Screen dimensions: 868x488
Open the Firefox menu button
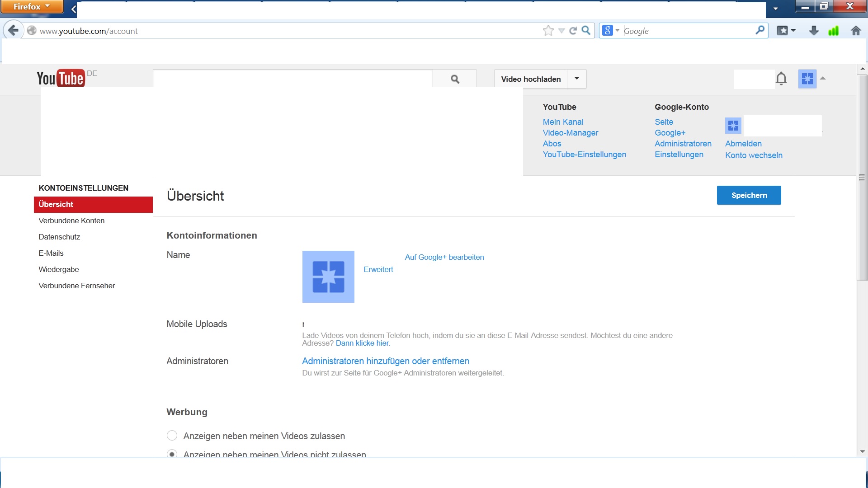pyautogui.click(x=32, y=6)
